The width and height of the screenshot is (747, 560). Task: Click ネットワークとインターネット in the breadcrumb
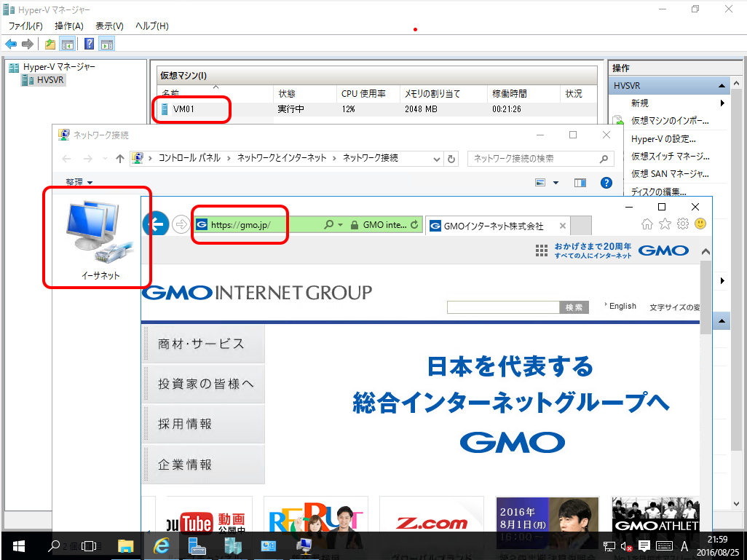coord(282,158)
